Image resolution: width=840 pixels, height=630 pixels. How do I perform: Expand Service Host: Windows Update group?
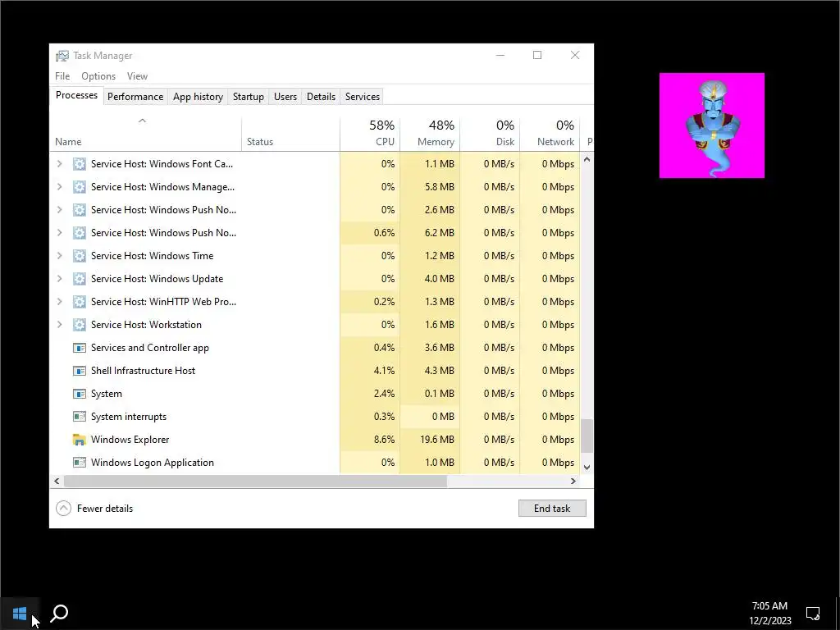(59, 279)
